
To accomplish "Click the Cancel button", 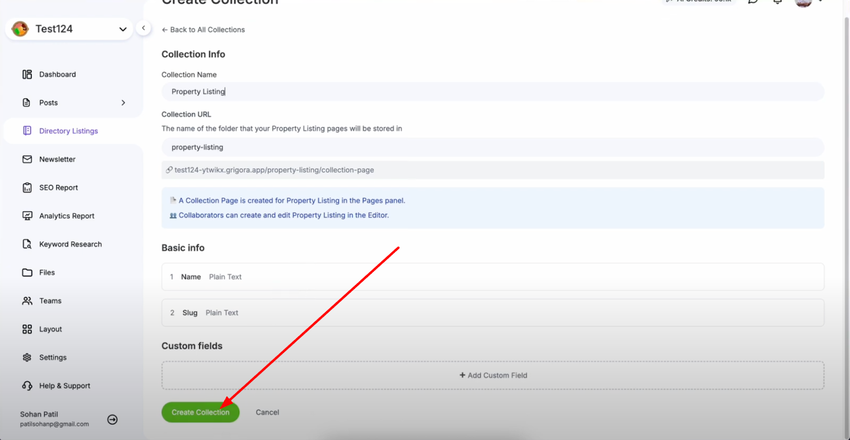I will [267, 412].
